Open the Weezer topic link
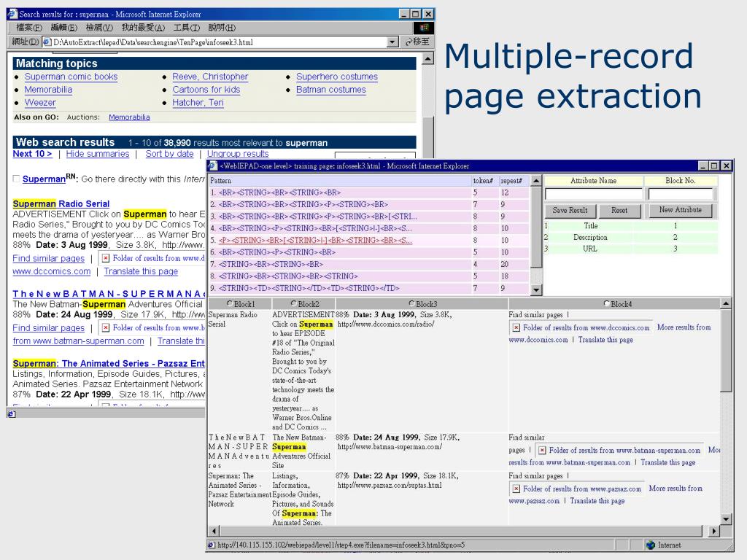This screenshot has height=560, width=747. tap(41, 102)
